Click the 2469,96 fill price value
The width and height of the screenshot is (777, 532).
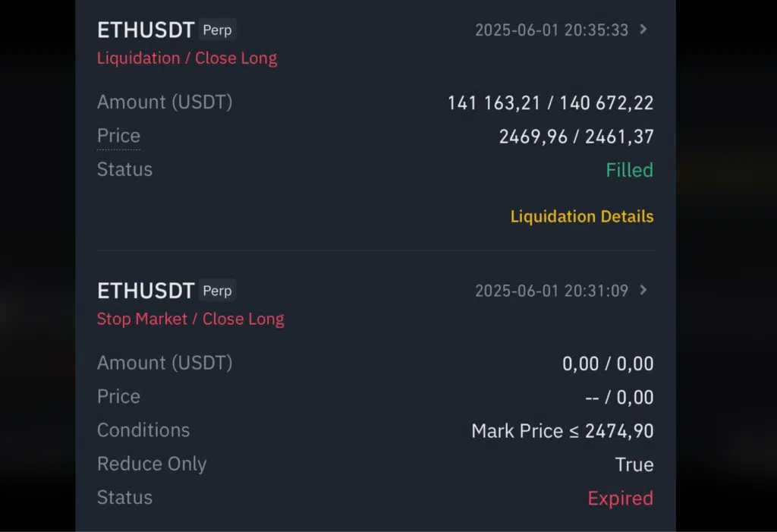click(533, 137)
